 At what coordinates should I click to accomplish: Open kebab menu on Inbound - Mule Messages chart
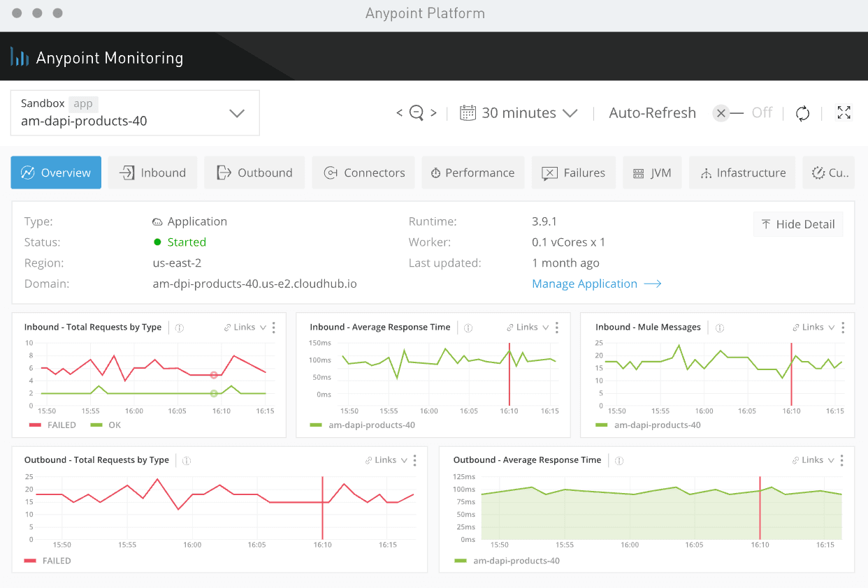click(x=843, y=327)
